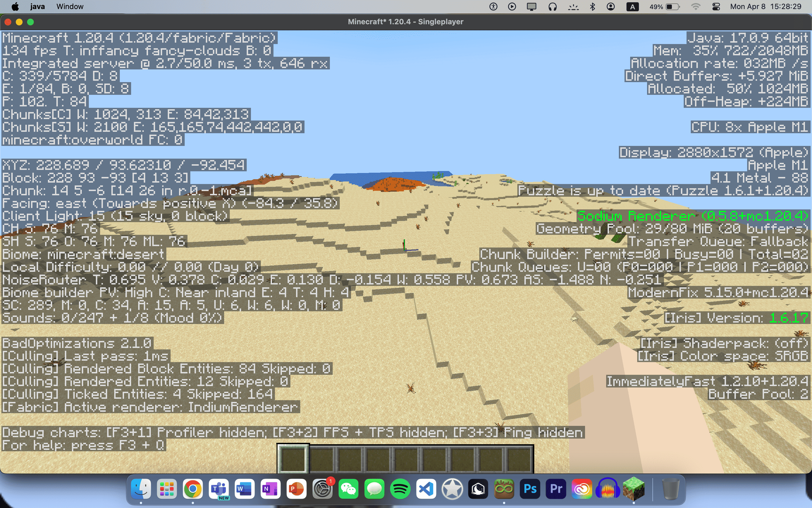Image resolution: width=812 pixels, height=508 pixels.
Task: Click the 'Mem: 35% 722/2048MB' line
Action: tap(731, 51)
